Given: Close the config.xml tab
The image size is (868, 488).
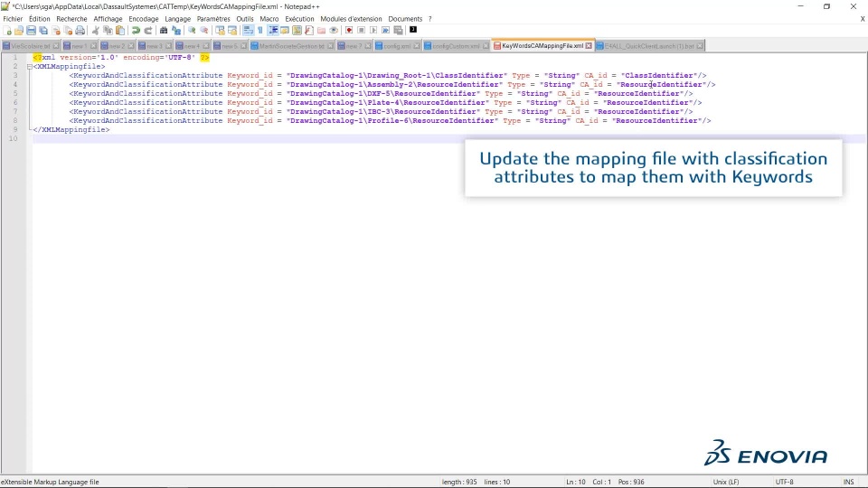Looking at the screenshot, I should [416, 46].
